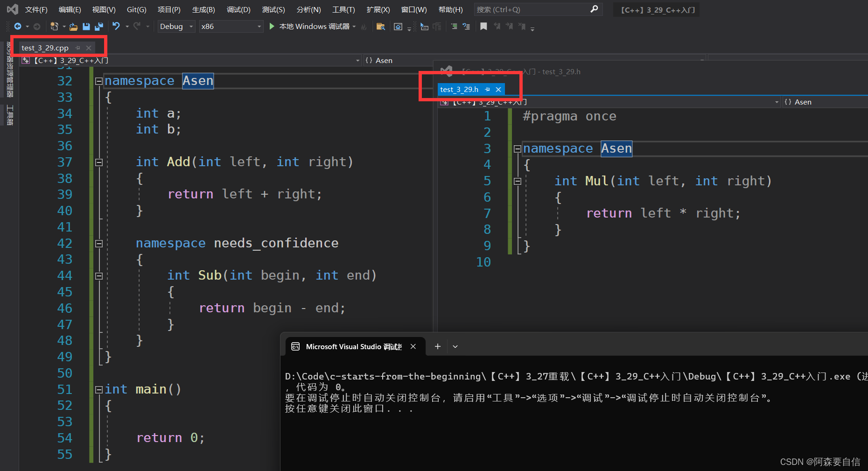Select the Microsoft Visual Studio debug console tab

[x=354, y=346]
